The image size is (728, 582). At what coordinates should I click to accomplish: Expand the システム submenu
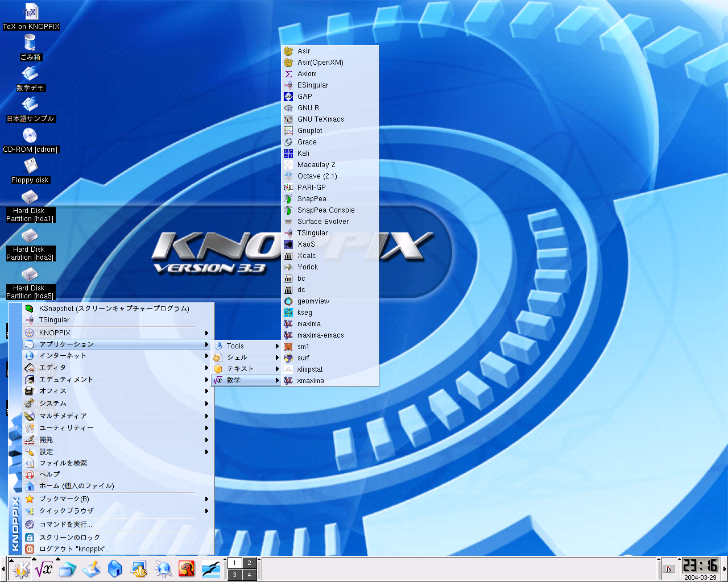pos(117,404)
